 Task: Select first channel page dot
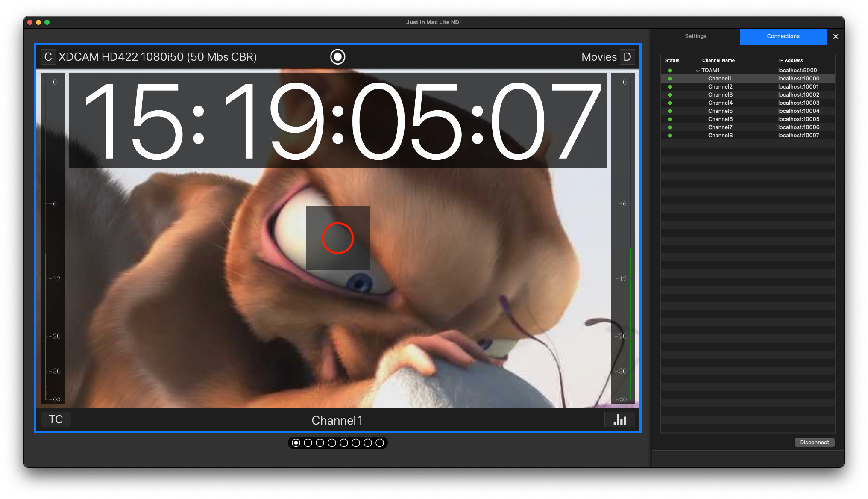tap(296, 443)
